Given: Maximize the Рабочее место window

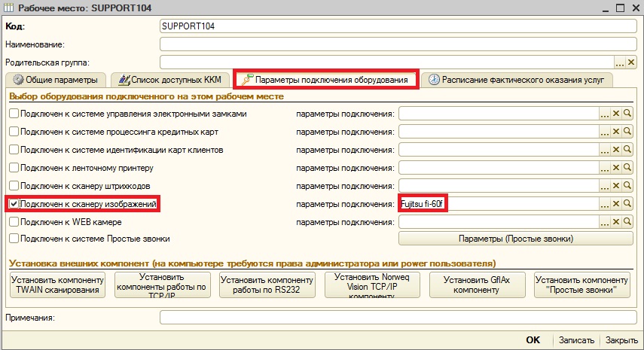Looking at the screenshot, I should point(620,8).
